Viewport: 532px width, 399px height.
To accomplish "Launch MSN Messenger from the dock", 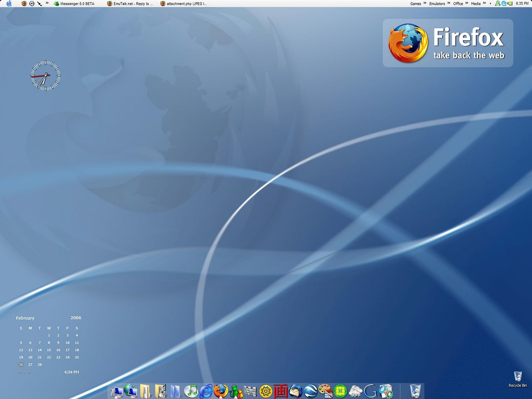I will click(236, 391).
